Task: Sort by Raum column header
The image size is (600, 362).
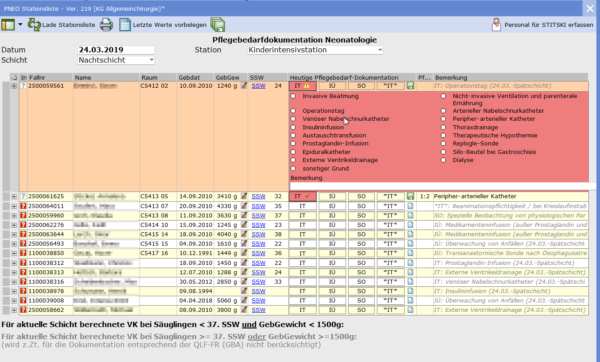Action: (158, 77)
